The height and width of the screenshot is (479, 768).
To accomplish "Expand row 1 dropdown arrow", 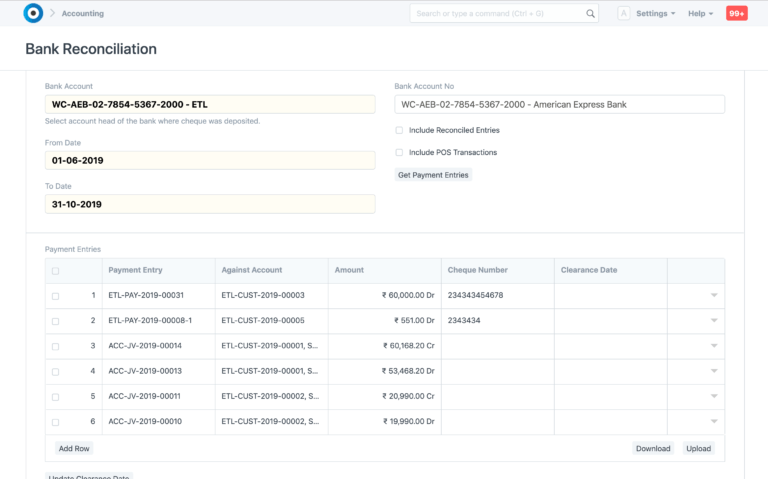I will pos(714,295).
